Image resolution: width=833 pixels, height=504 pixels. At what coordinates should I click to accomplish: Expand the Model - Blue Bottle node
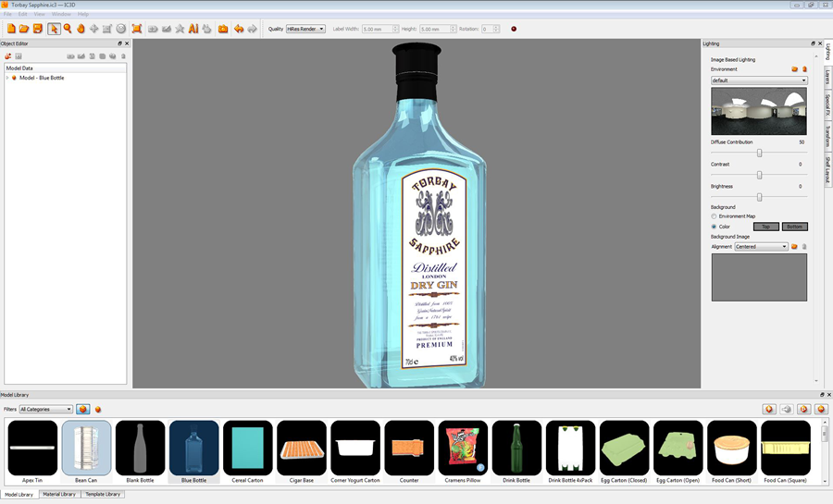point(7,78)
